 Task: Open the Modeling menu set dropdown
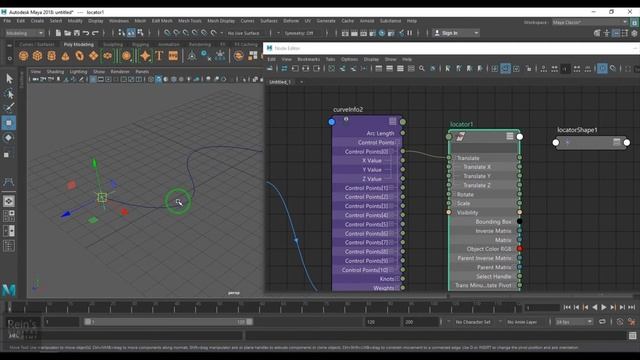[x=24, y=33]
